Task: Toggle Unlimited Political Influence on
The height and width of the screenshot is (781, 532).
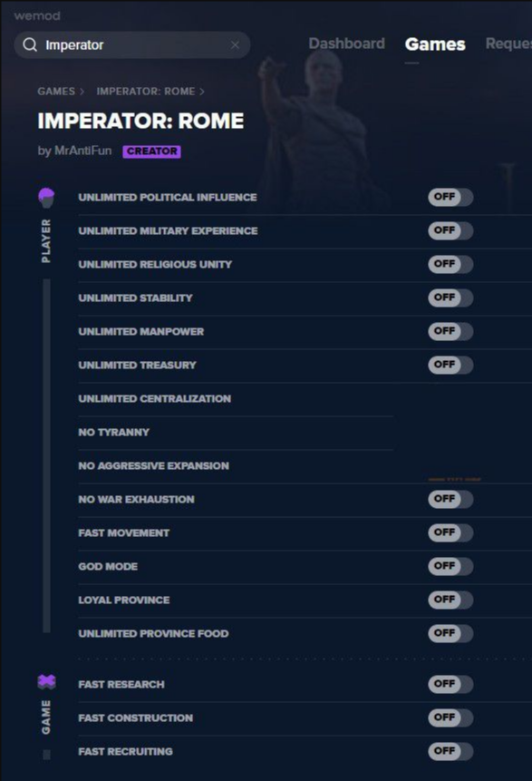Action: pyautogui.click(x=450, y=197)
